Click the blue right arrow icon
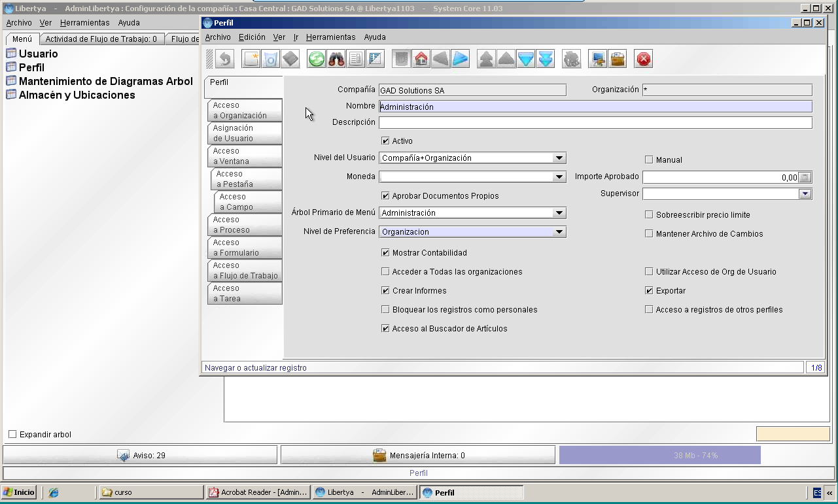This screenshot has height=504, width=838. click(461, 59)
